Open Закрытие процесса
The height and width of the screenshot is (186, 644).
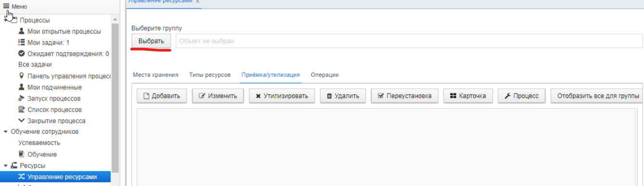(56, 121)
